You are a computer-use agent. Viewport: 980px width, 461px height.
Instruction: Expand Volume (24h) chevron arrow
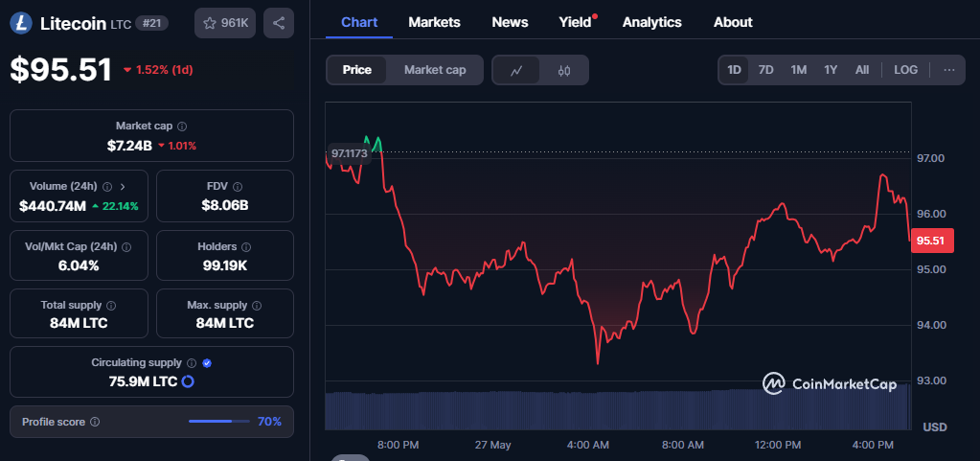(x=123, y=186)
